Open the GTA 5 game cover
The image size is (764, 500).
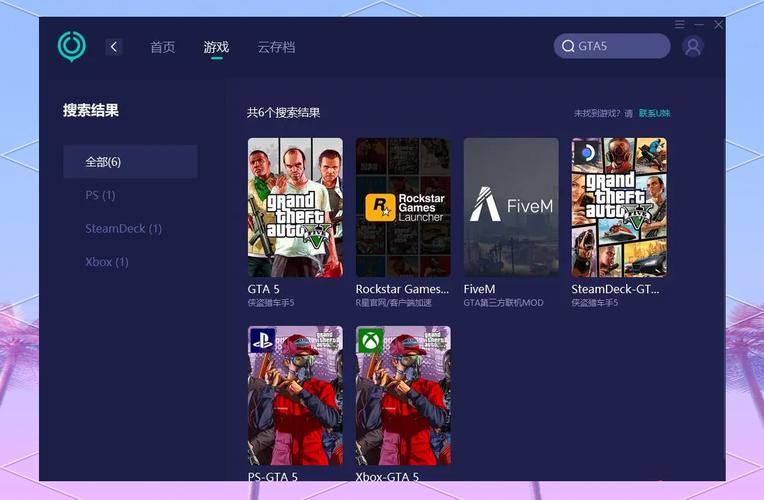pyautogui.click(x=295, y=208)
